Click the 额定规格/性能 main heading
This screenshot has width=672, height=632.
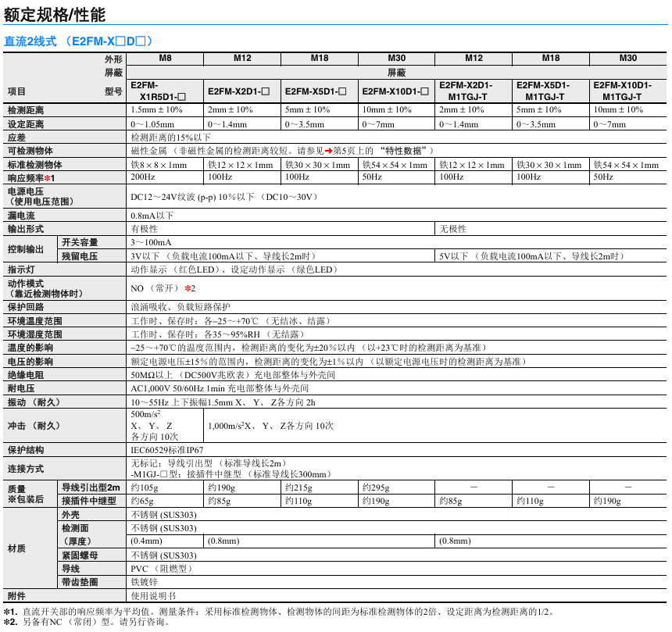point(55,14)
